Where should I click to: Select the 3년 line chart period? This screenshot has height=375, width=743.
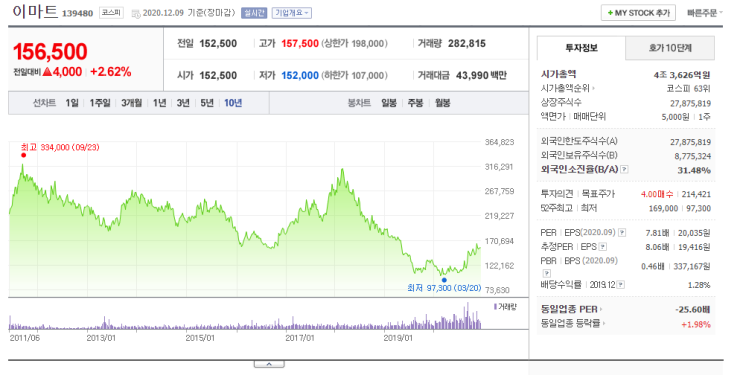(183, 103)
